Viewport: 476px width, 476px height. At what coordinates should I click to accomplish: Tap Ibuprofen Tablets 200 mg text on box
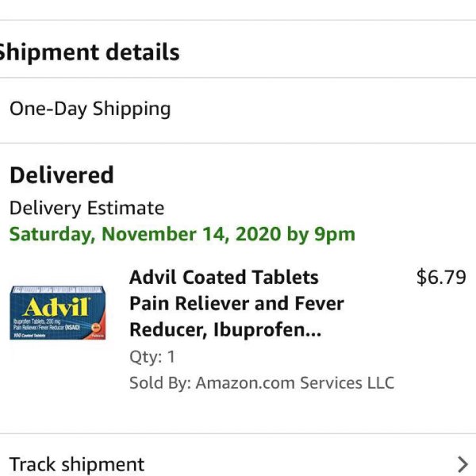pos(36,321)
